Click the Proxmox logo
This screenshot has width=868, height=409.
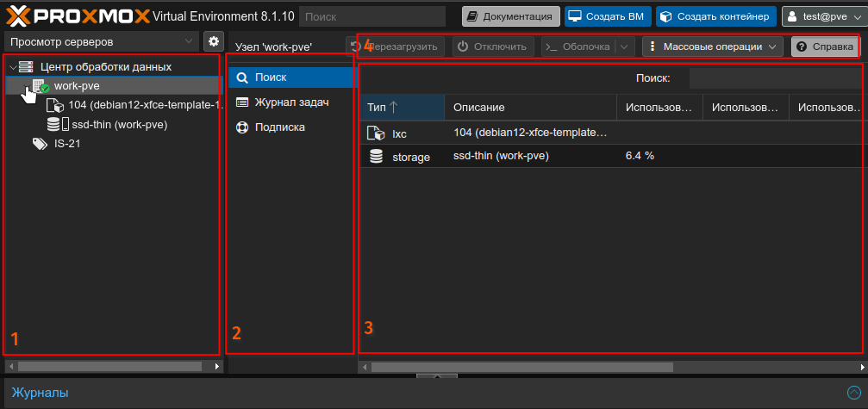pos(78,16)
